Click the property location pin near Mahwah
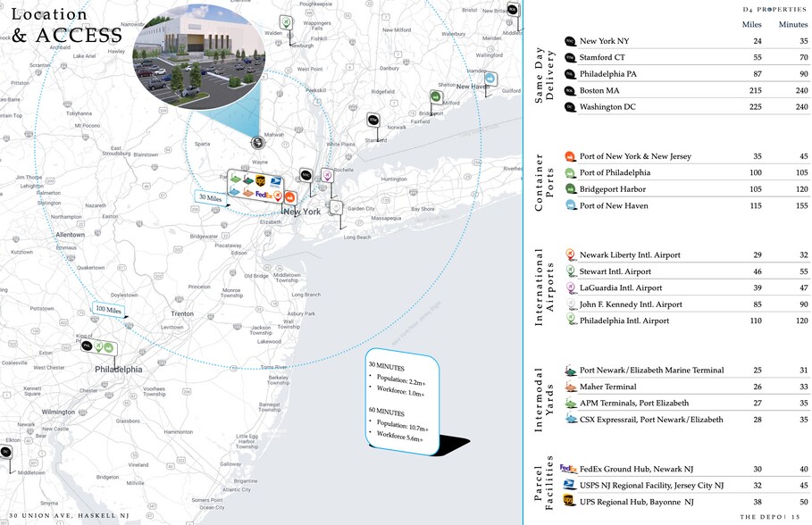This screenshot has width=812, height=525. click(x=258, y=142)
